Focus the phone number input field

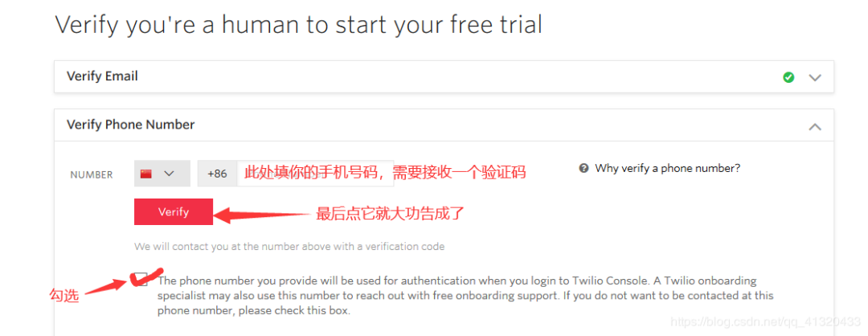click(316, 174)
